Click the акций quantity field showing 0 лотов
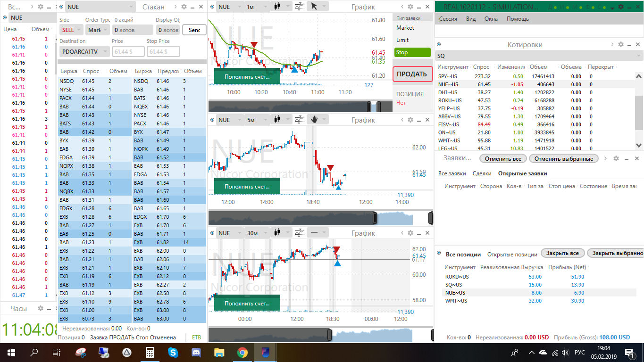Screen dimensions: 644x362 [x=134, y=30]
